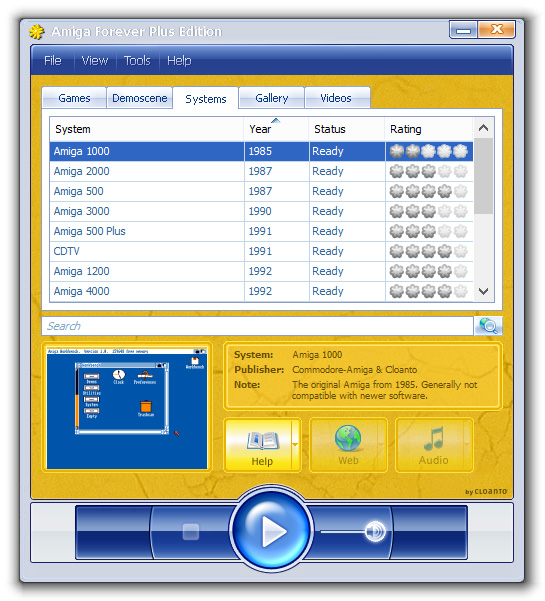
Task: Switch to the Demoscene tab
Action: click(140, 98)
